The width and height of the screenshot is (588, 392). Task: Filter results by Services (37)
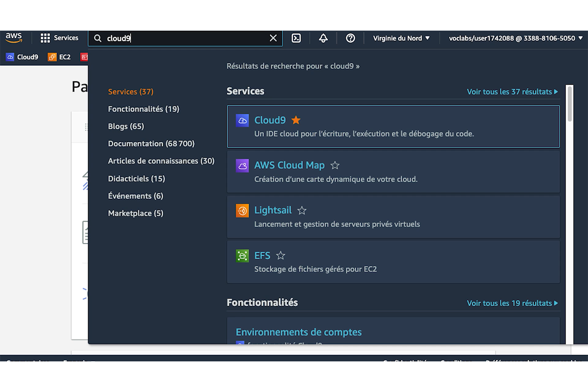tap(130, 92)
